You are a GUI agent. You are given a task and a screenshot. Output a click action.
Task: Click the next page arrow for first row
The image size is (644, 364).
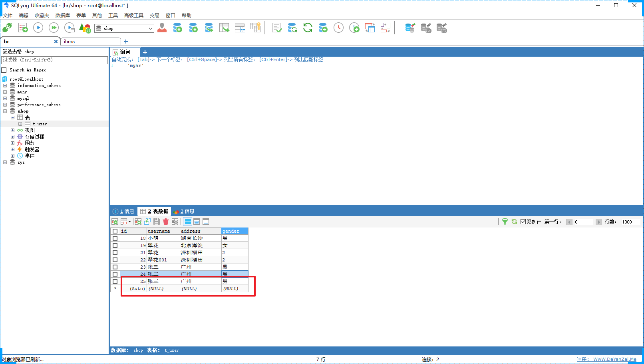(x=599, y=222)
